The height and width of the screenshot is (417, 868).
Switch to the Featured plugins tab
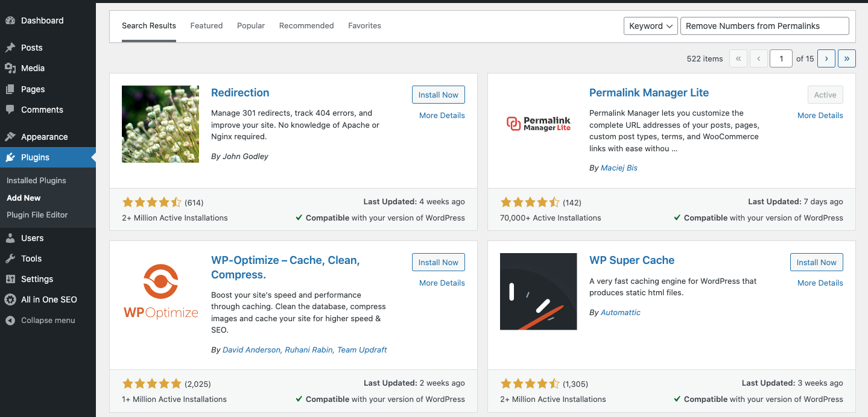point(206,25)
